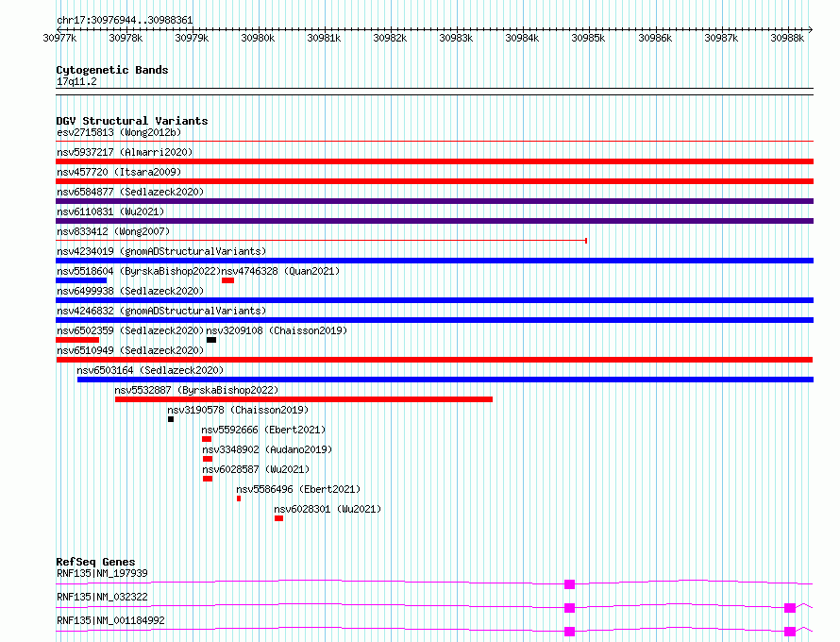The width and height of the screenshot is (840, 642).
Task: Select the tiny red mark under nsv5586496
Action: pyautogui.click(x=239, y=498)
